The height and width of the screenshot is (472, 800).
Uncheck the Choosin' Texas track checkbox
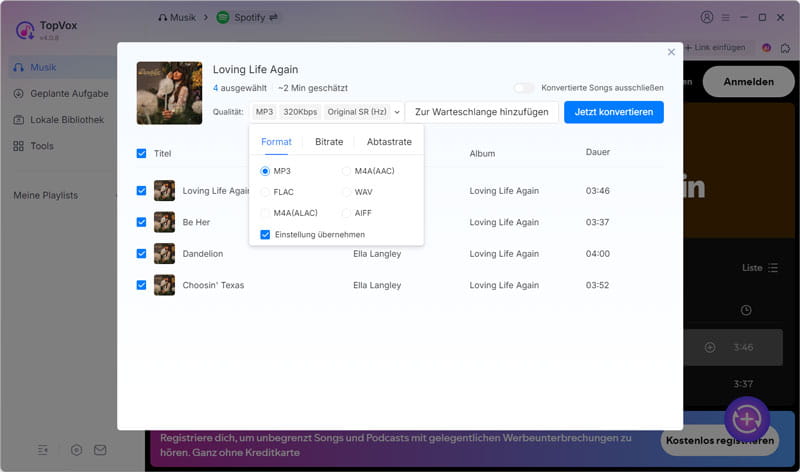point(141,285)
